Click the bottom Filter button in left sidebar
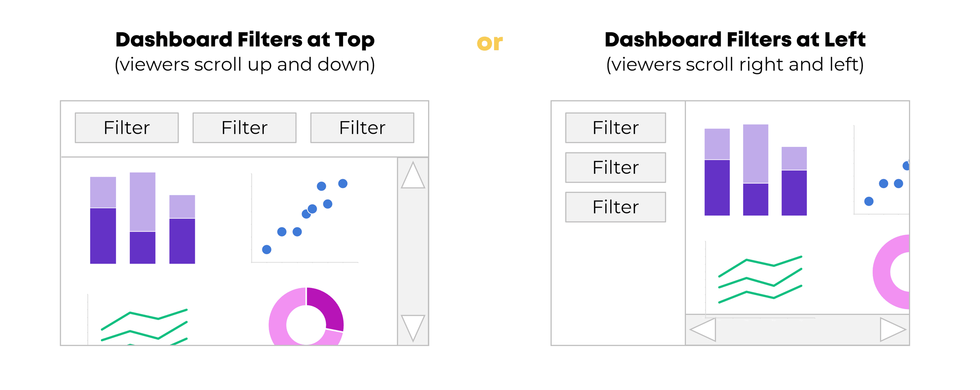 point(615,207)
